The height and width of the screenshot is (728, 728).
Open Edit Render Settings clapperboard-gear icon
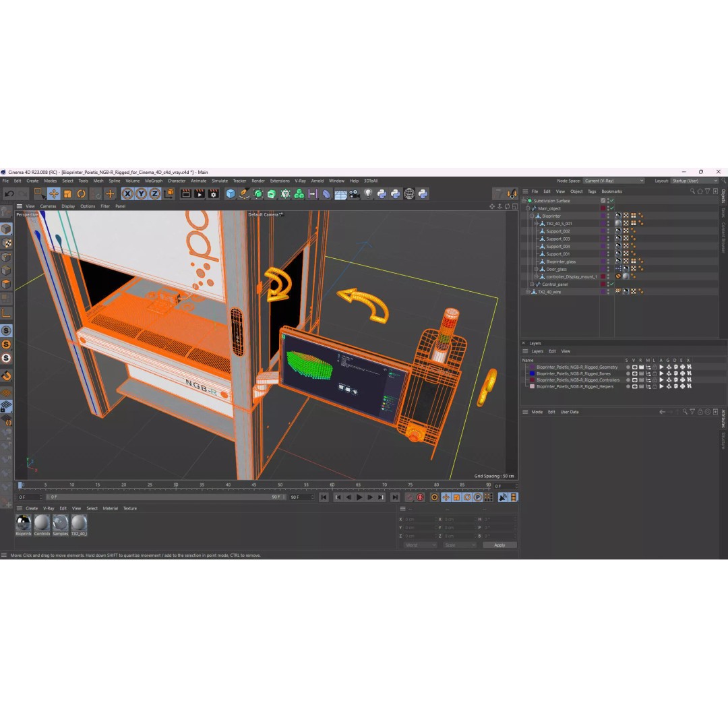tap(214, 194)
